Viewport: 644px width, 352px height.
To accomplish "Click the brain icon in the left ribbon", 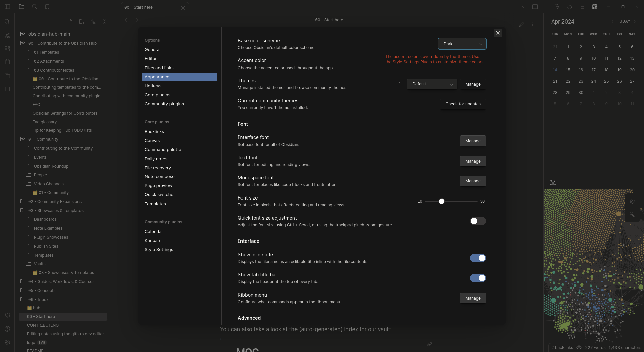I will pos(7,315).
